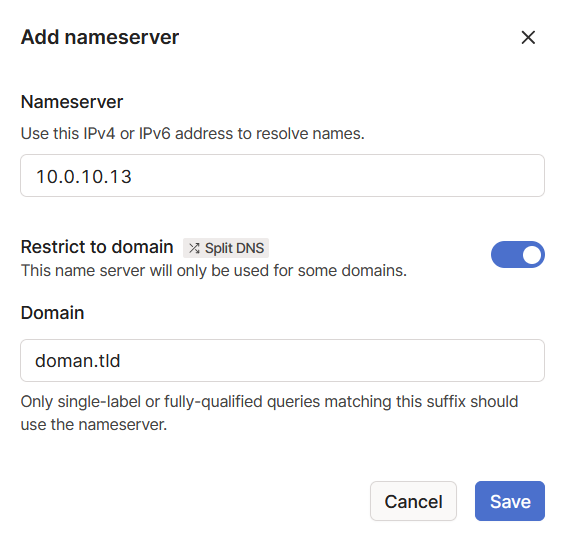Click the Split DNS shuffle arrows icon
Image resolution: width=566 pixels, height=540 pixels.
point(194,248)
